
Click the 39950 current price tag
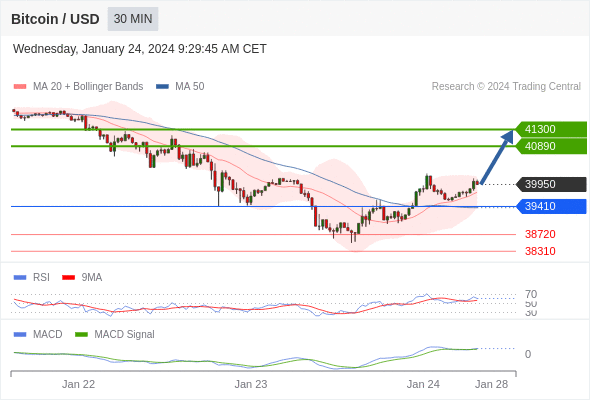point(551,184)
